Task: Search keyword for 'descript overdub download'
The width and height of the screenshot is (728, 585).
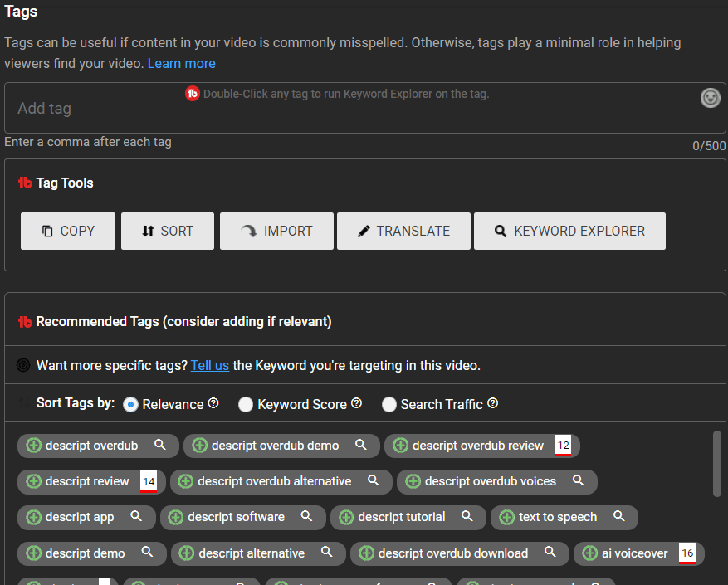Action: click(550, 552)
